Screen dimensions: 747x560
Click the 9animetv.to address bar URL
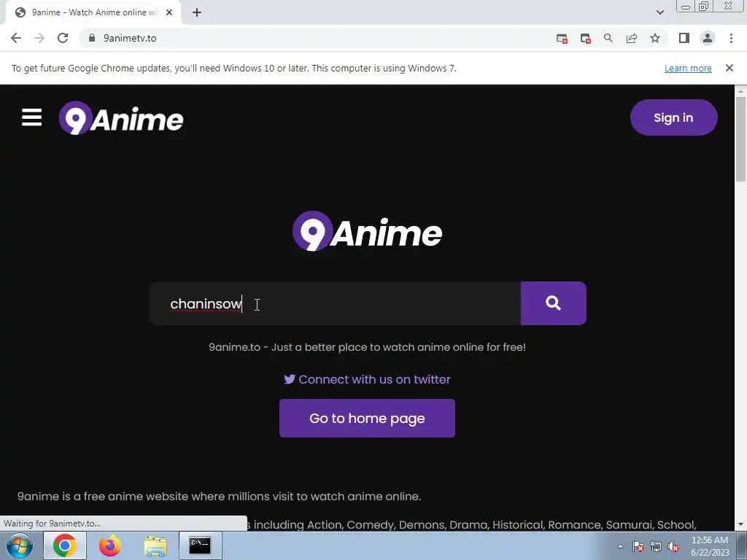(130, 38)
